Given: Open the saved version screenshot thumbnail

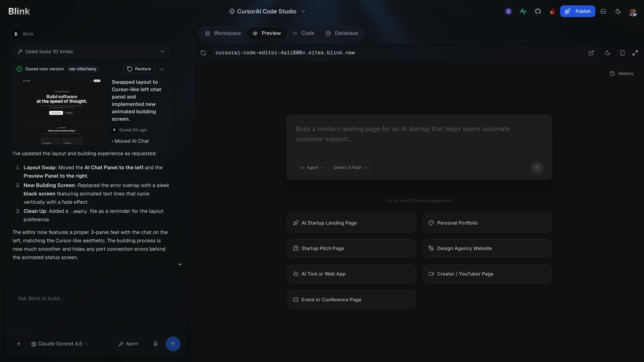Looking at the screenshot, I should 61,111.
